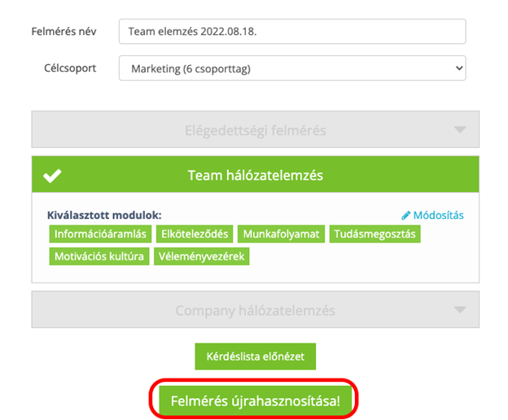Select the Munkafolyamat module tag

[282, 234]
